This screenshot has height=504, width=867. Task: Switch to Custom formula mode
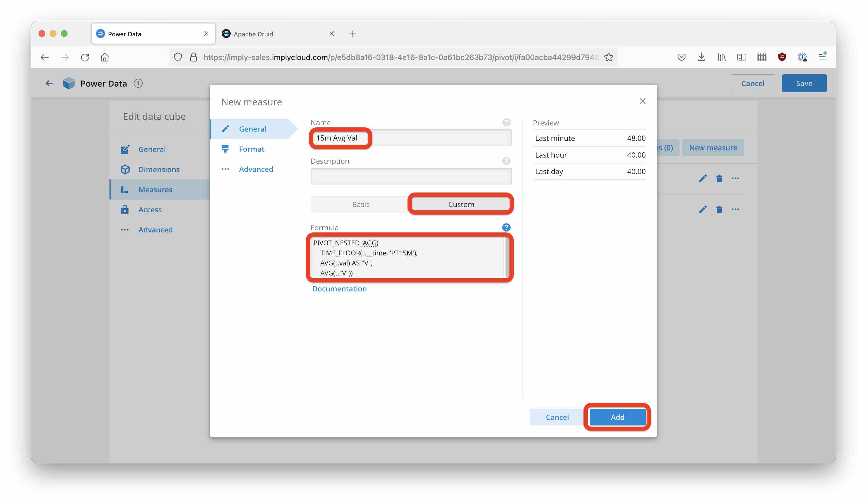461,204
